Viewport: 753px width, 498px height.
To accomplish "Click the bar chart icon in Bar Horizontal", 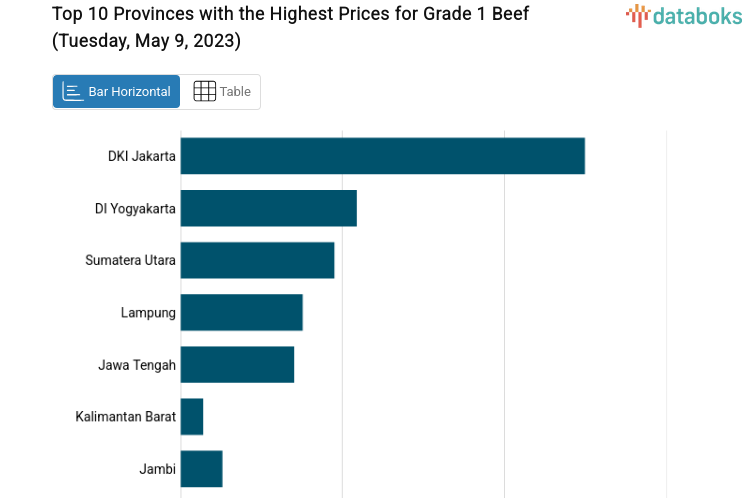I will coord(73,91).
